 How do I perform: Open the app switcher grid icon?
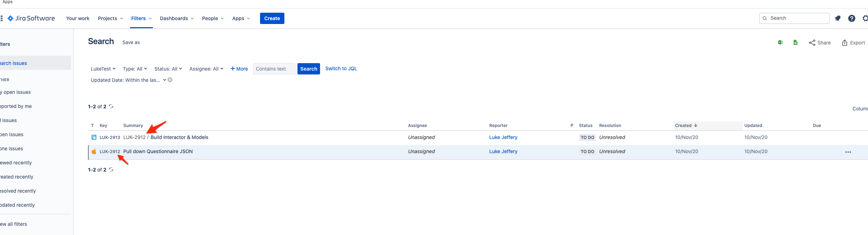(x=1, y=18)
